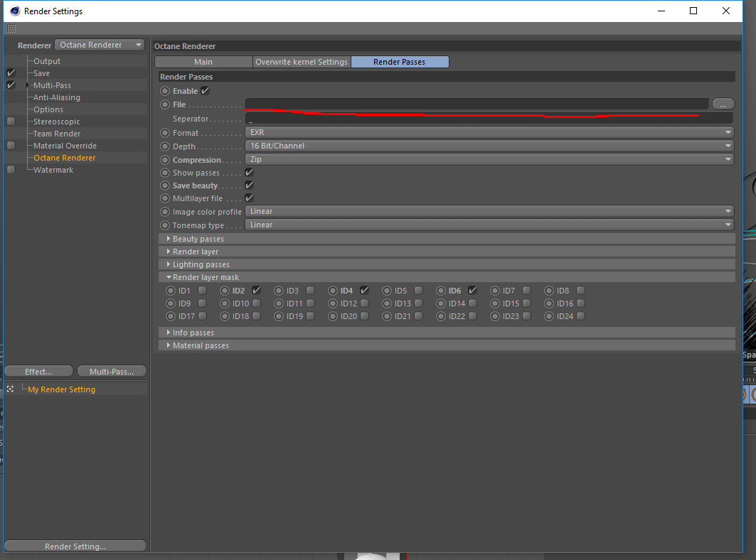Click the Seperator input field
756x560 pixels.
point(489,119)
